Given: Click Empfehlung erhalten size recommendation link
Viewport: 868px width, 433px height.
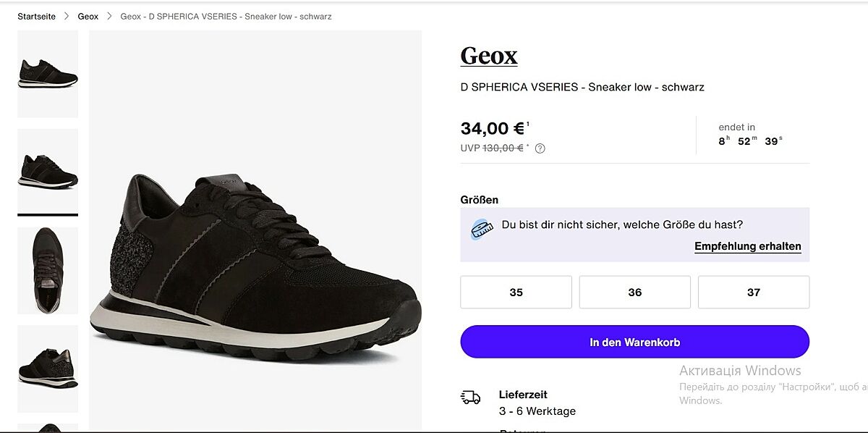Looking at the screenshot, I should [747, 246].
